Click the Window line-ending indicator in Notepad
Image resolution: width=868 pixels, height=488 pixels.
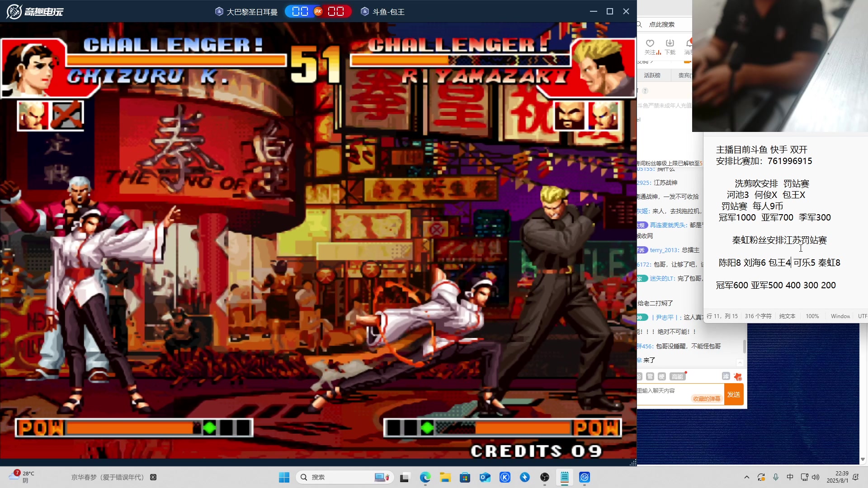click(x=840, y=316)
